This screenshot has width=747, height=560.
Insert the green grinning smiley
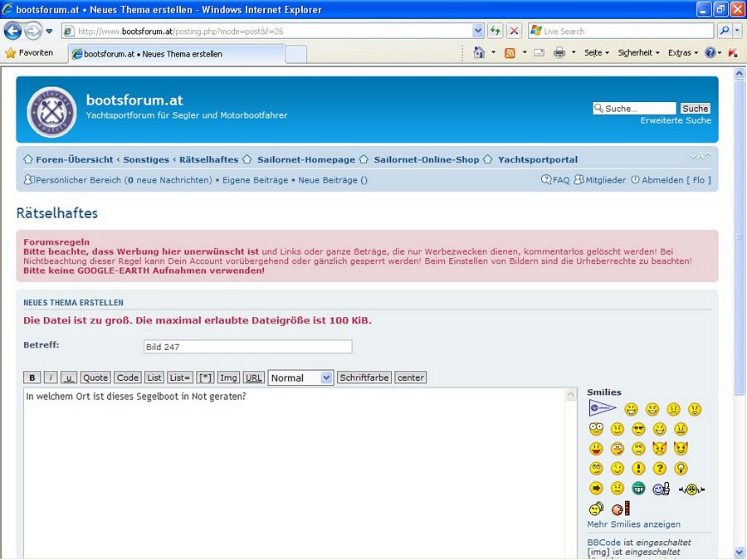(x=638, y=489)
